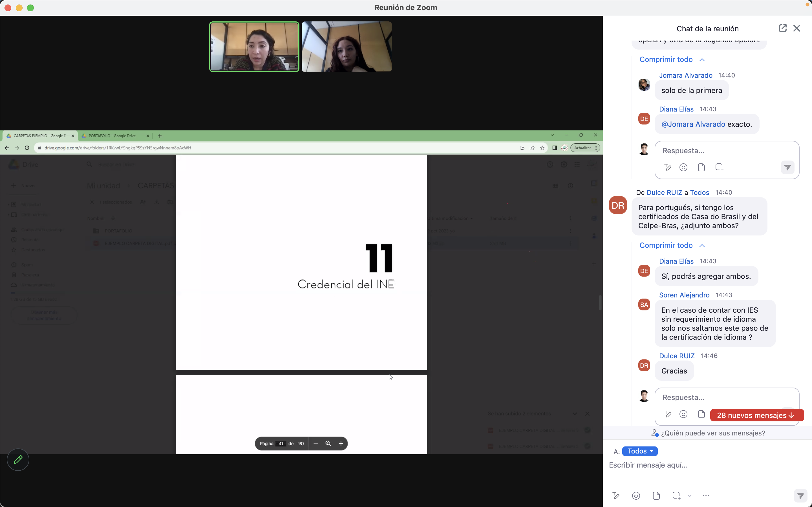Open emoji picker in bottom message toolbar
This screenshot has width=812, height=507.
[636, 496]
